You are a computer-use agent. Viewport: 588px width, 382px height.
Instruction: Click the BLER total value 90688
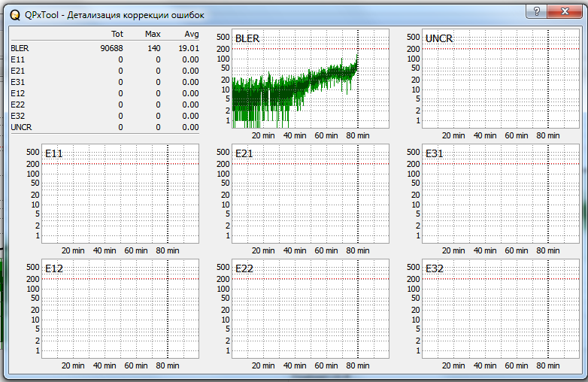(111, 47)
